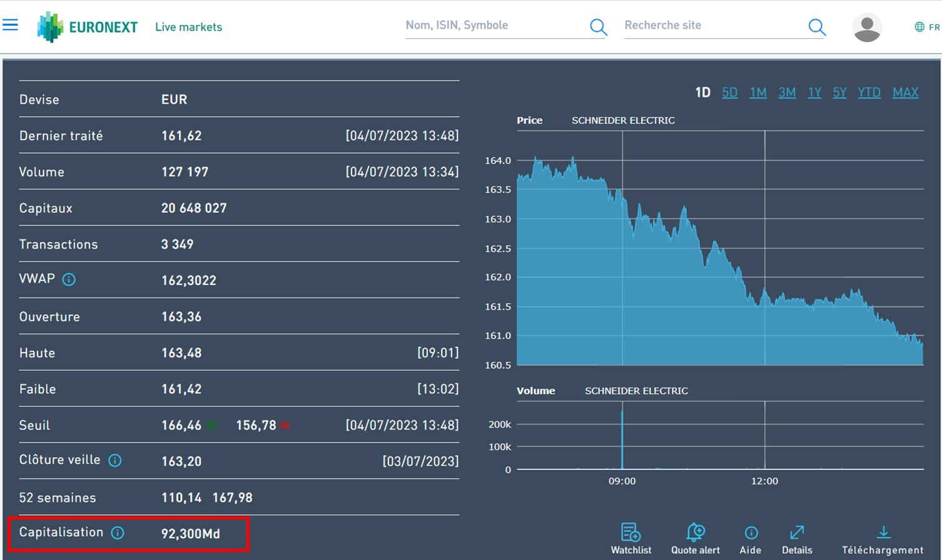
Task: Switch chart to MAX period
Action: [905, 92]
